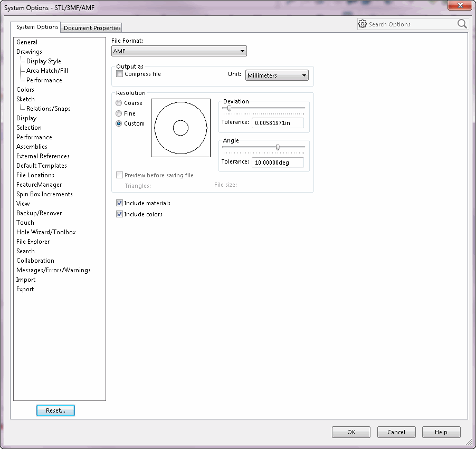
Task: Toggle Compress file checkbox
Action: point(120,74)
